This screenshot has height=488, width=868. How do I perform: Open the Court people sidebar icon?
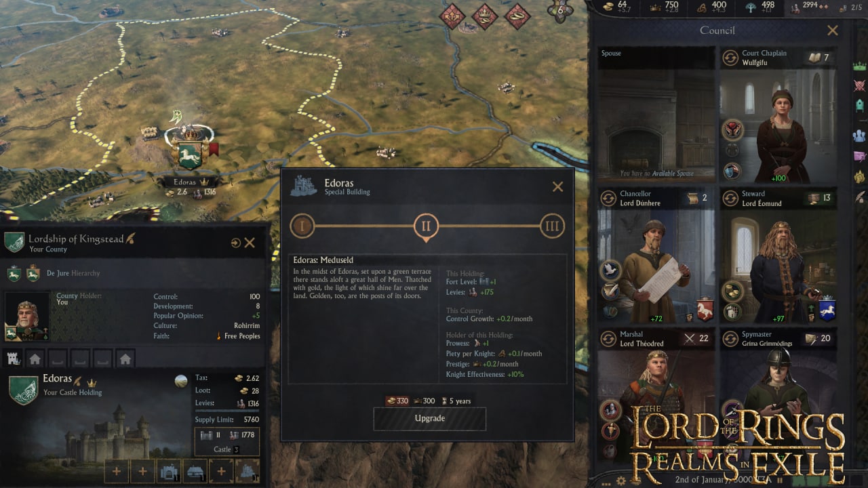860,134
